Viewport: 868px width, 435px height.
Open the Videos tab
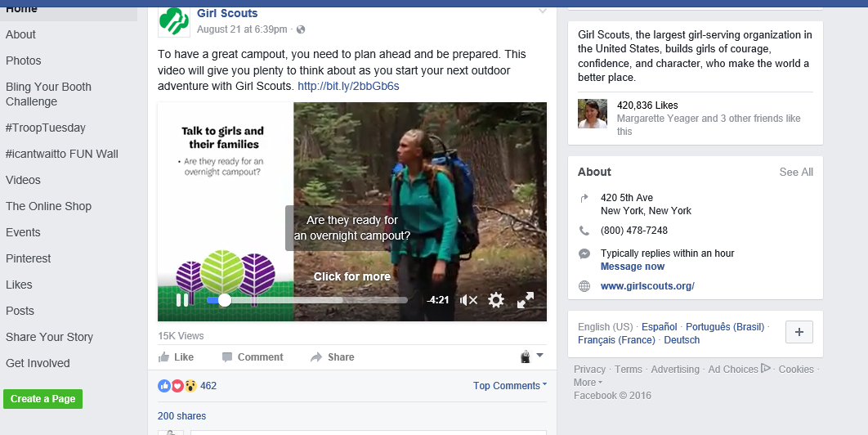[23, 180]
